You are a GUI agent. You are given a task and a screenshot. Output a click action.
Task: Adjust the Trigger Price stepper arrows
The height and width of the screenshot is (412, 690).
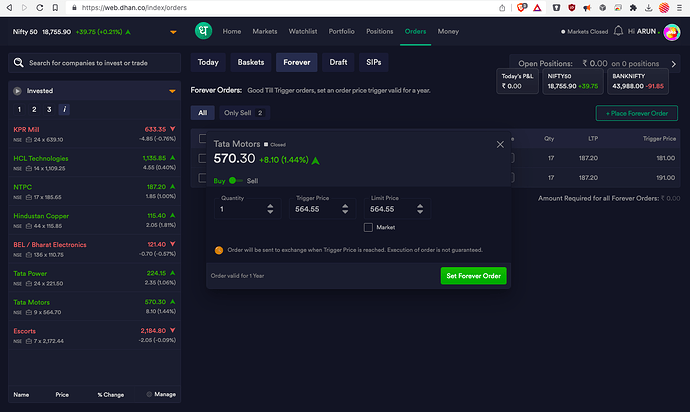(345, 209)
